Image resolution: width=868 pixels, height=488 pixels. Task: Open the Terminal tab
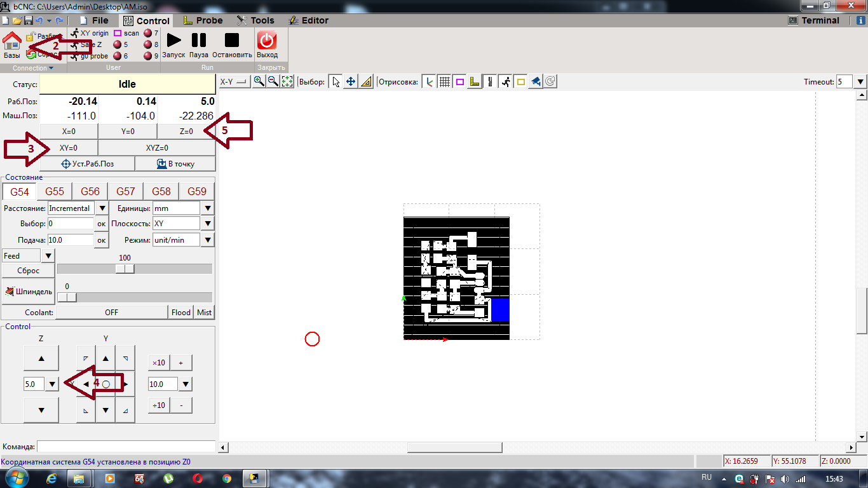pos(814,20)
